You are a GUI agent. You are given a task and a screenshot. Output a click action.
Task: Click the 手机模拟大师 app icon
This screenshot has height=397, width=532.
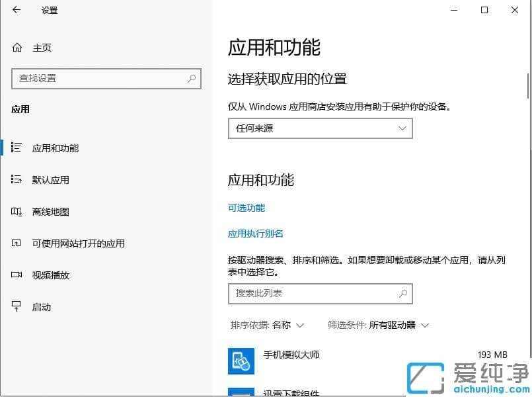(241, 361)
